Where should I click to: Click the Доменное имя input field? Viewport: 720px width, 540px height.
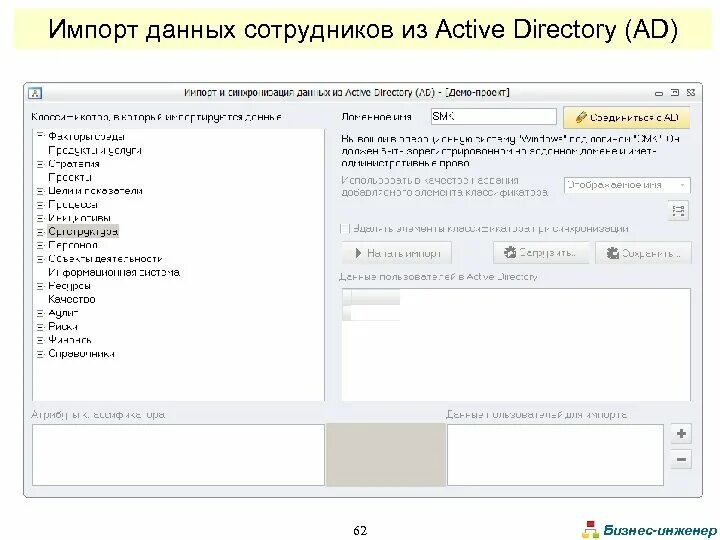click(494, 117)
